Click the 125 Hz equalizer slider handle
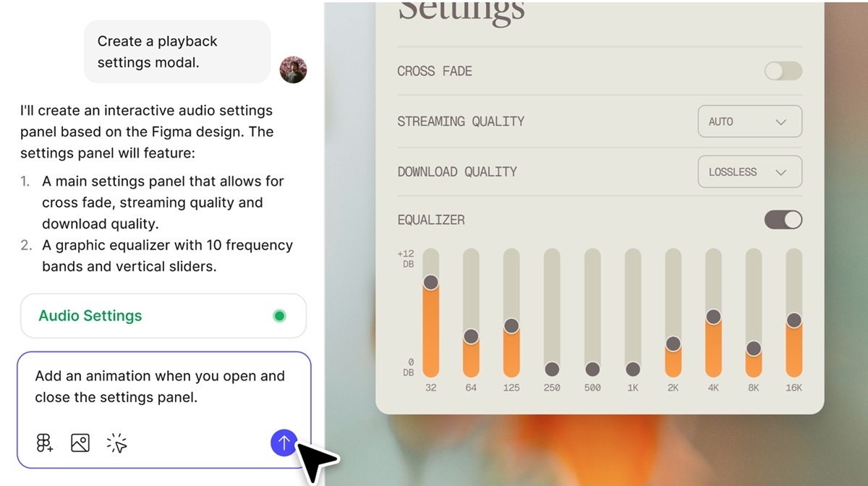 [x=511, y=326]
